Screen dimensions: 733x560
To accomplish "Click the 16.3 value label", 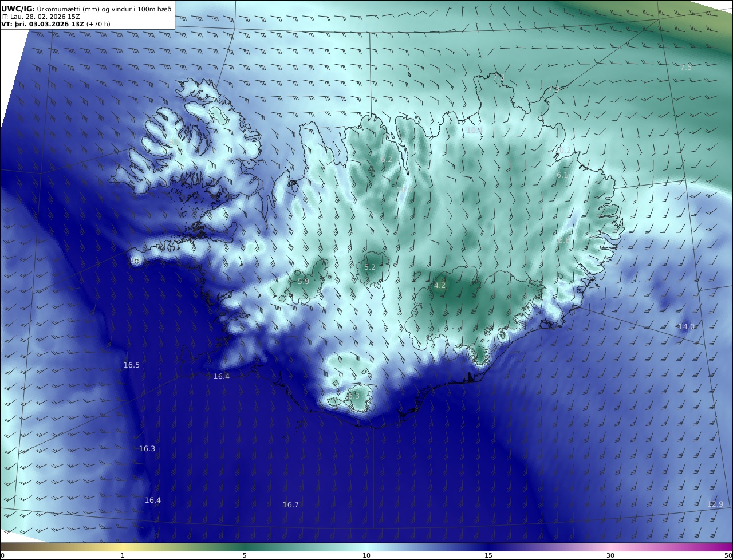I will point(147,448).
